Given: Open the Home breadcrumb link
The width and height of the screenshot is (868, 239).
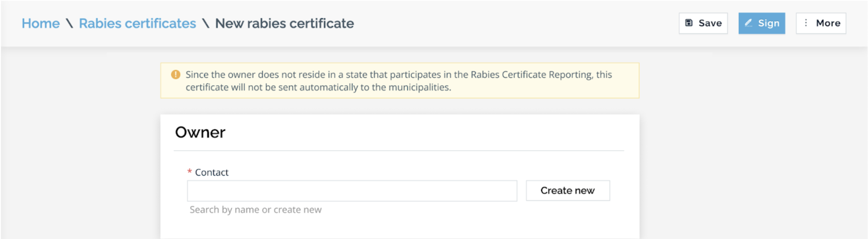Looking at the screenshot, I should [41, 23].
